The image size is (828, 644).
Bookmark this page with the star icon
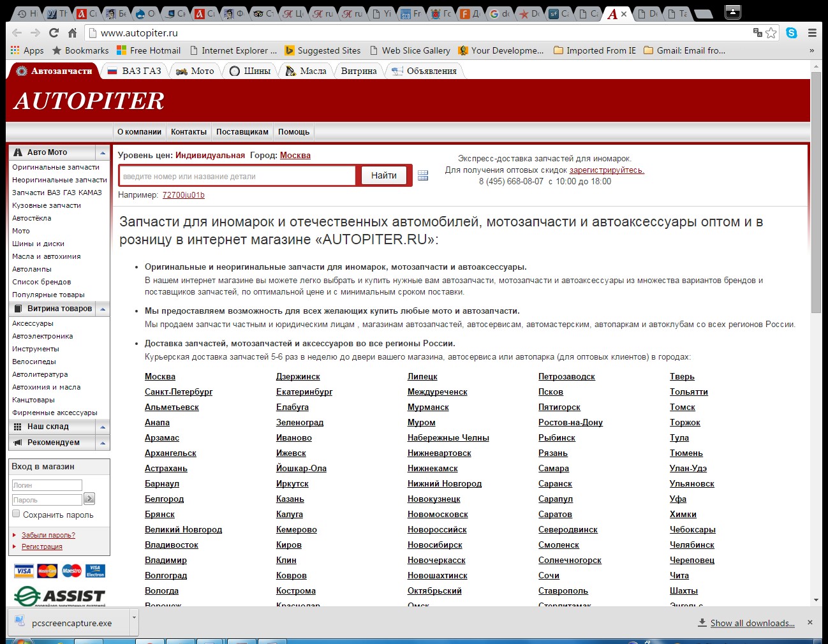[771, 33]
